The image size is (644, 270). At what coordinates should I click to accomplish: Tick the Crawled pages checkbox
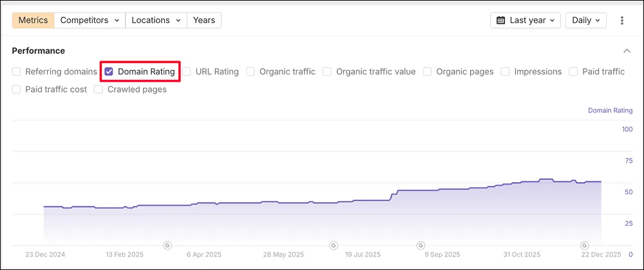99,89
